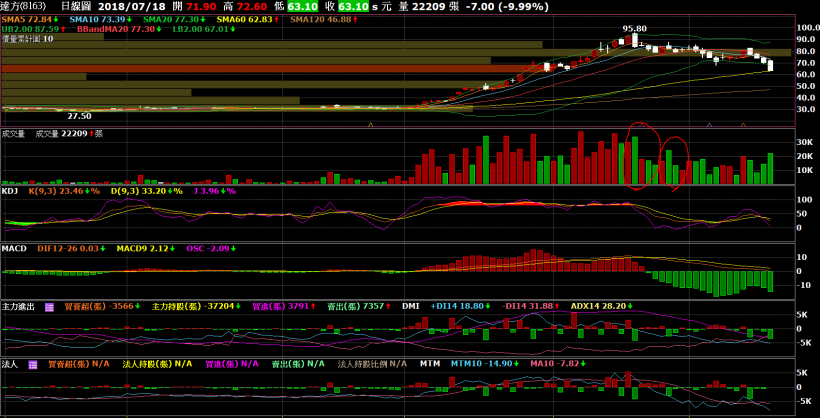Click the DIF12-26 0.03 value
Viewport: 820px width, 418px height.
pos(71,248)
